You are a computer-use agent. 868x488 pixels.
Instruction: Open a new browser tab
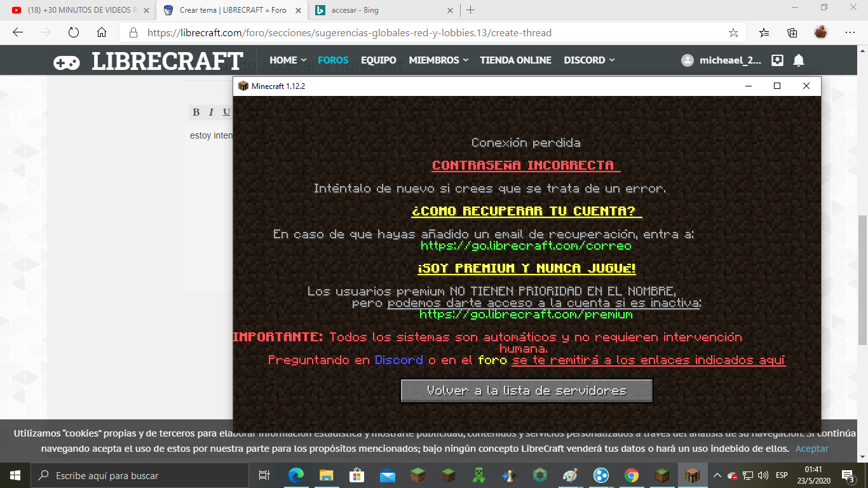[x=470, y=10]
